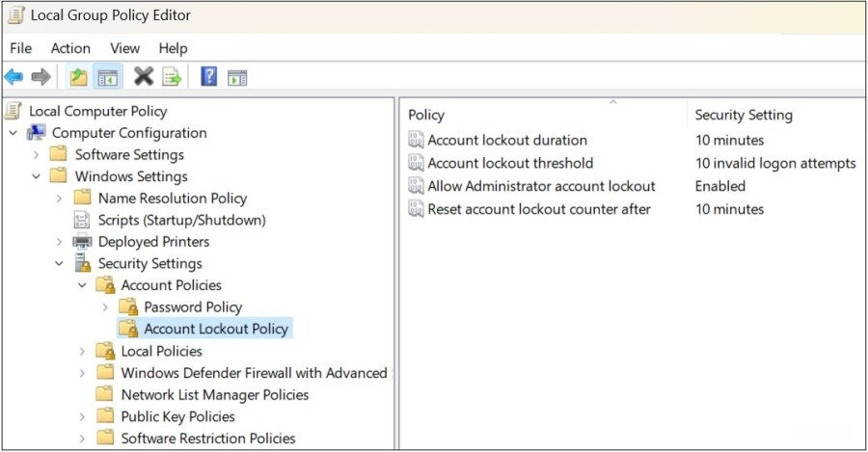Click the Export List toolbar icon

click(172, 77)
